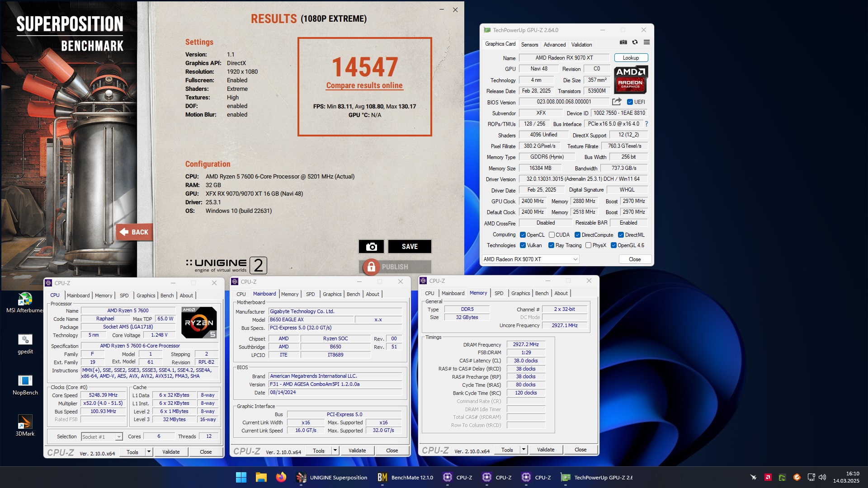Open SPD tab in CPU-Z Mainboard window
Image resolution: width=868 pixels, height=488 pixels.
310,294
